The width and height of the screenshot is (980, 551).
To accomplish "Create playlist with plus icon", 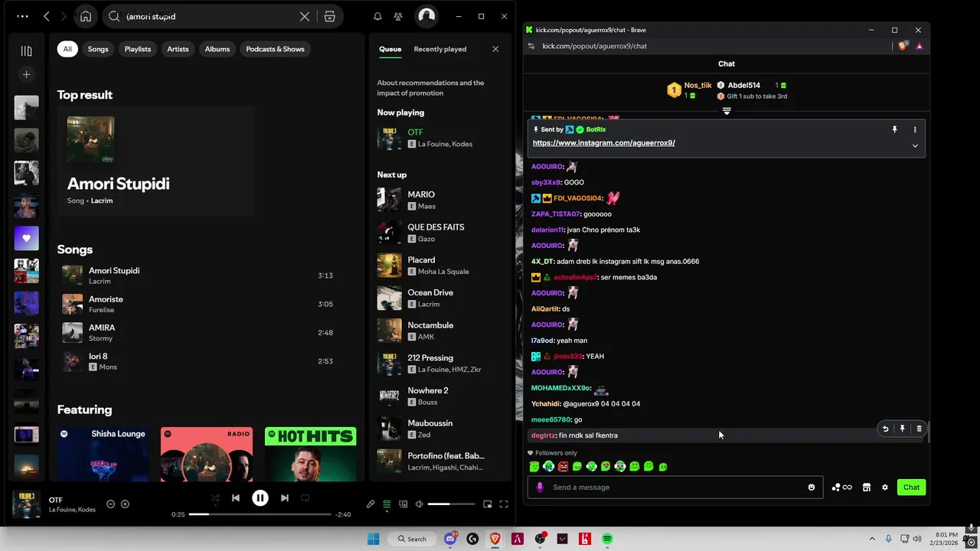I will [26, 74].
